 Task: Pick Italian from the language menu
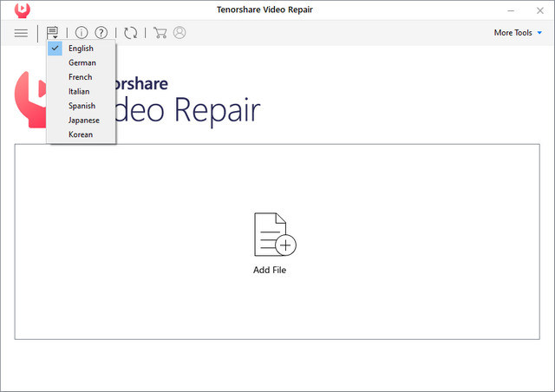81,91
